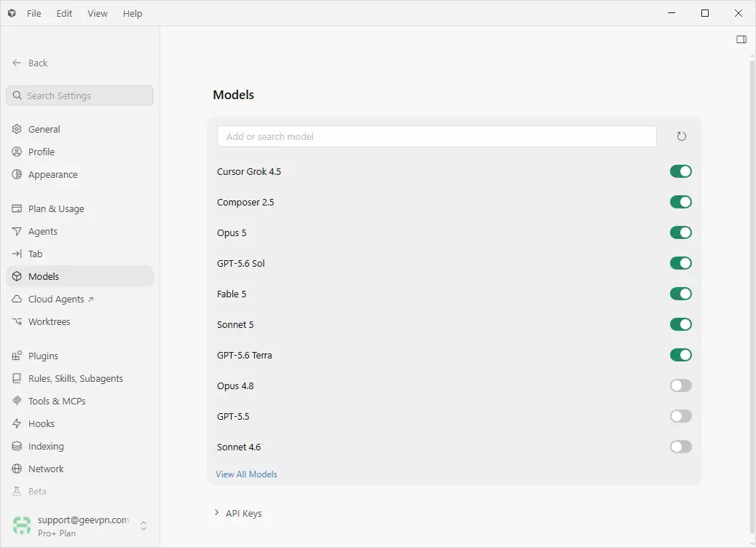Screen dimensions: 756x548
Task: Click the Profile person icon
Action: click(17, 152)
